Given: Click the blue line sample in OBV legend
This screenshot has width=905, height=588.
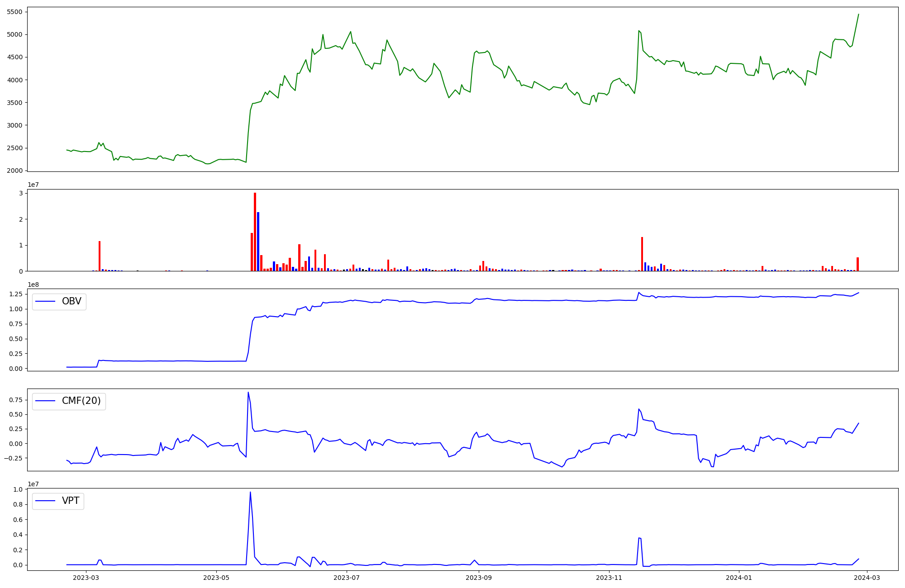Looking at the screenshot, I should pyautogui.click(x=45, y=302).
